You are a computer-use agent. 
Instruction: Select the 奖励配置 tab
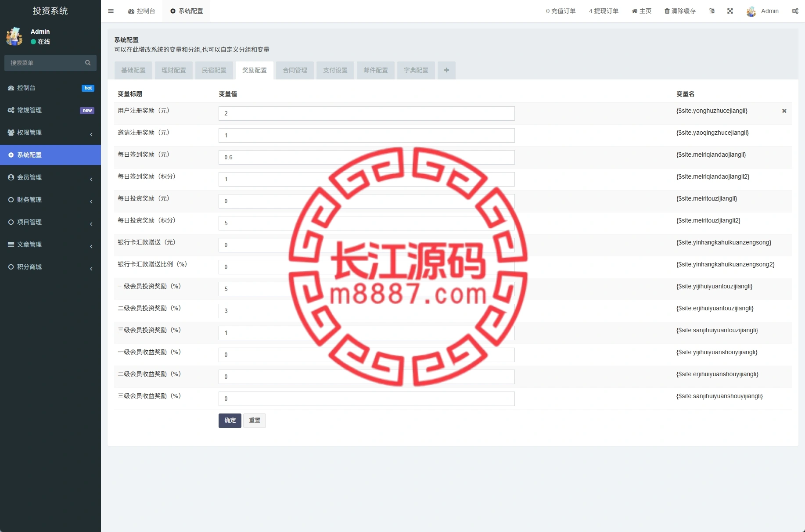(x=255, y=70)
